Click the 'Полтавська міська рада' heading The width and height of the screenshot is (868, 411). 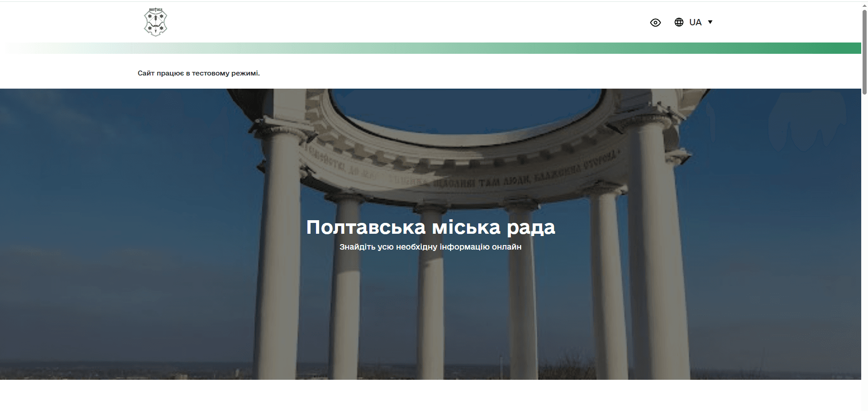430,227
